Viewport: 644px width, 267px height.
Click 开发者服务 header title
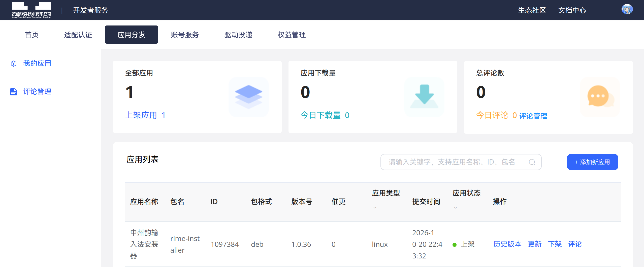tap(90, 10)
